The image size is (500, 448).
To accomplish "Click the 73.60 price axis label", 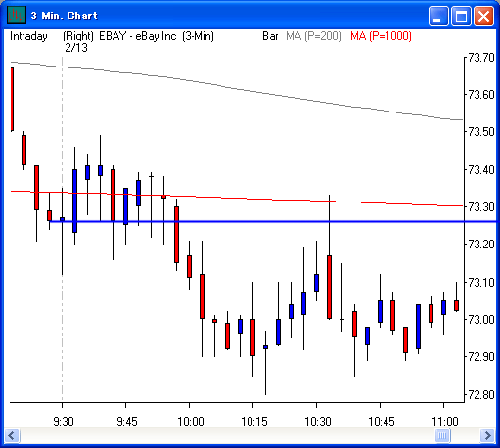I will [x=481, y=95].
